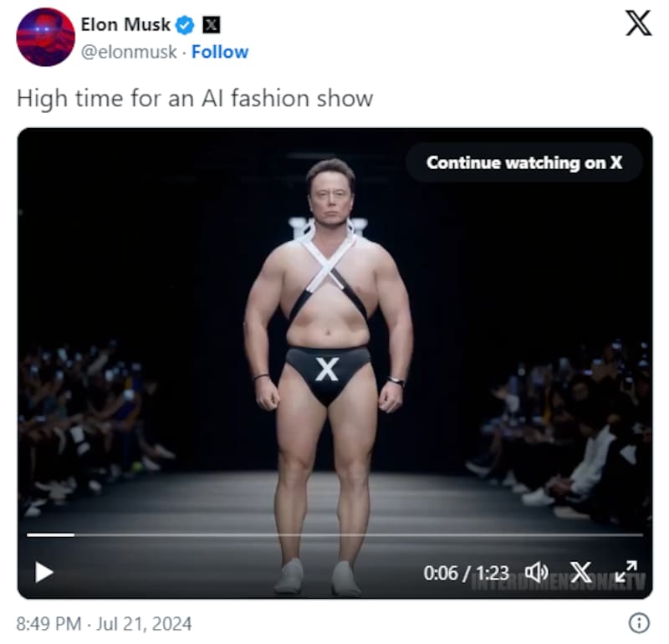This screenshot has height=644, width=669.
Task: Click the Elon Musk display name
Action: 125,25
